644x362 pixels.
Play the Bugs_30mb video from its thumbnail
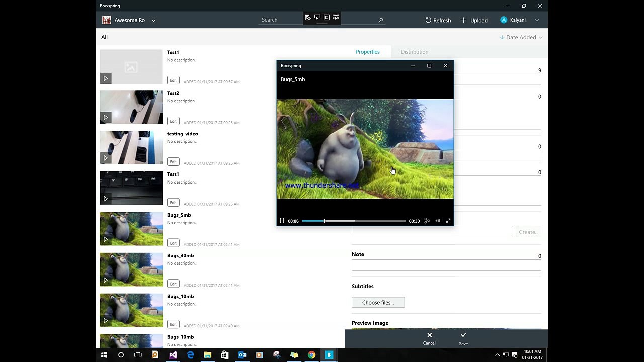[106, 280]
